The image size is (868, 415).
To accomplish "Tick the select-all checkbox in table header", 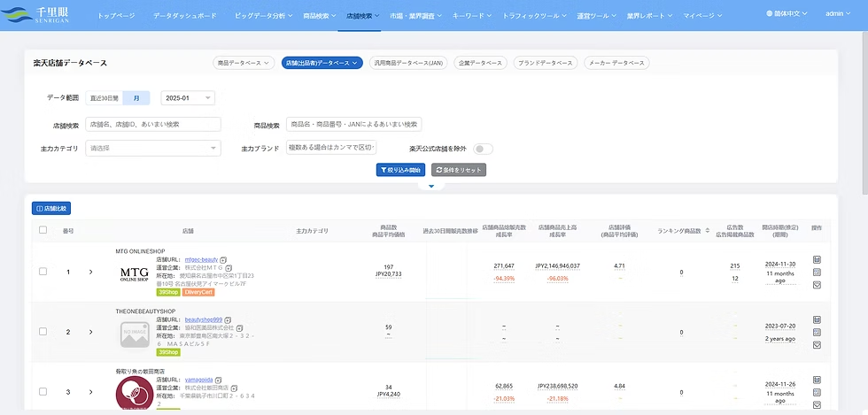I will point(43,230).
